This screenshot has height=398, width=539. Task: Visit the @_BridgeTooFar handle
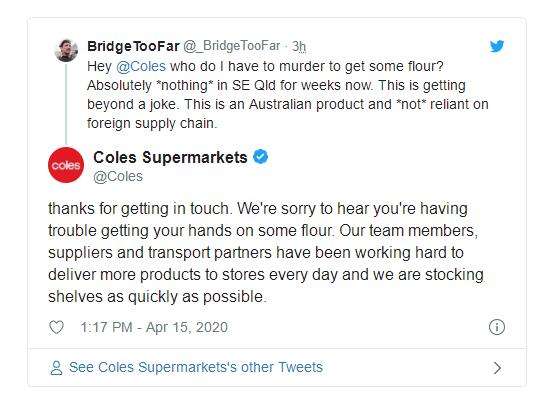pyautogui.click(x=232, y=46)
